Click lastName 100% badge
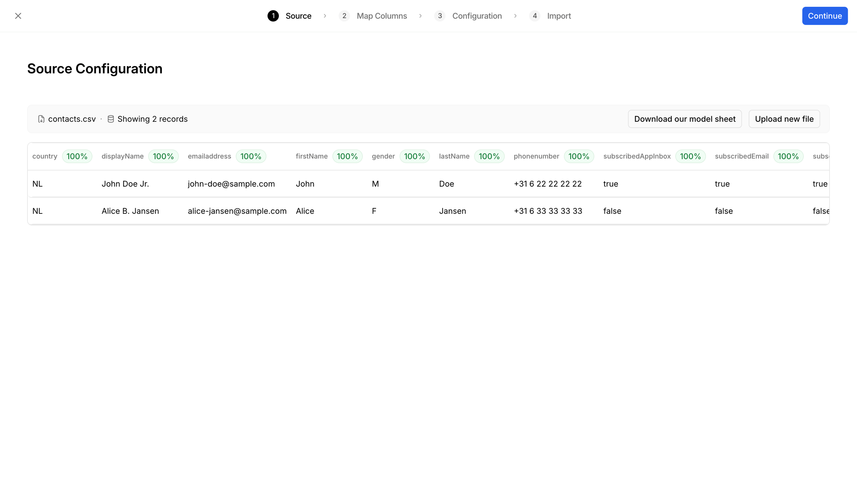 (x=489, y=156)
